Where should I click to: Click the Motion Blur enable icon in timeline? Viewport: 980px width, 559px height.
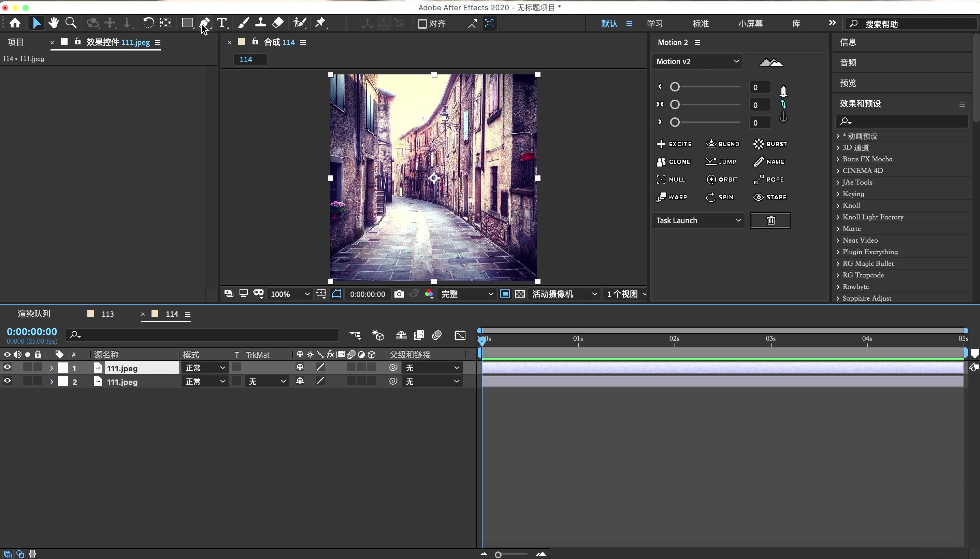coord(437,335)
